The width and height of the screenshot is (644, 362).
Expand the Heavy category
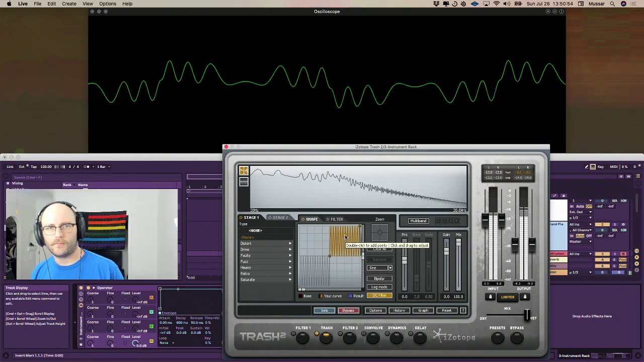pyautogui.click(x=266, y=267)
